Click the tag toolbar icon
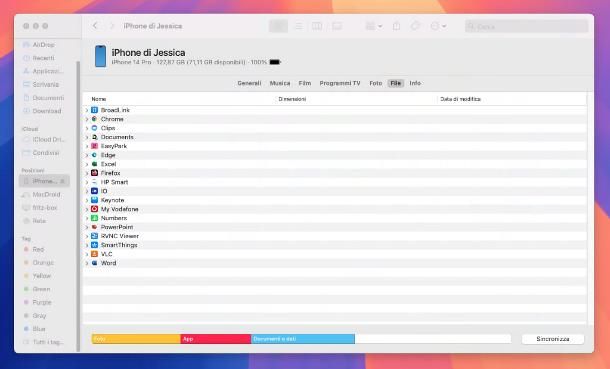 point(415,26)
